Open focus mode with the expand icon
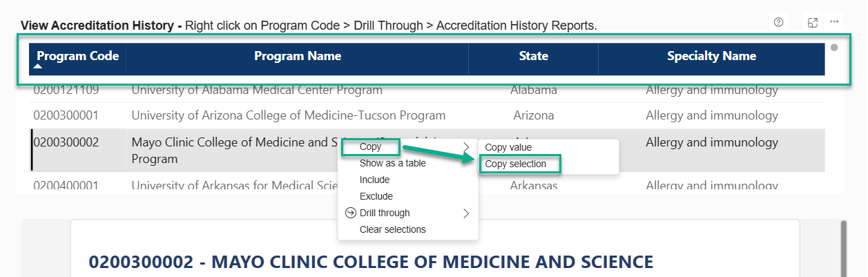Viewport: 868px width, 277px height. (x=813, y=22)
